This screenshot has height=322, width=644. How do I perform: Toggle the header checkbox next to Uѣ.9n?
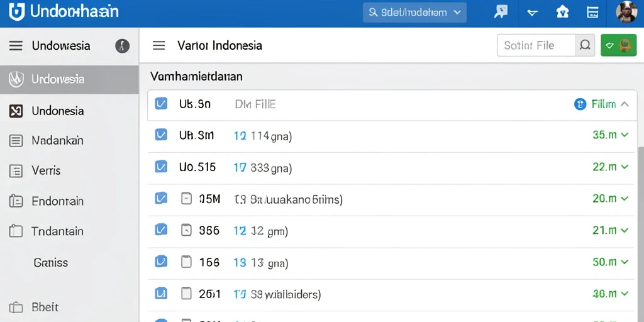[x=161, y=104]
